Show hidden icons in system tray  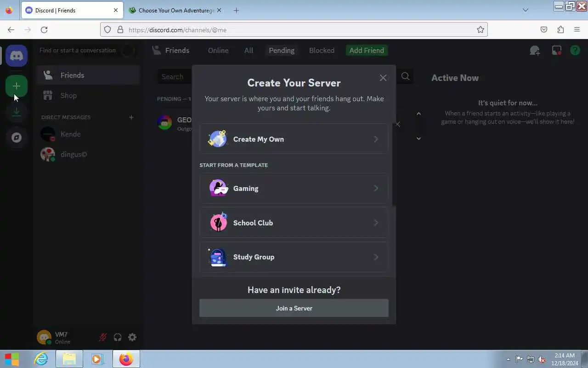508,360
